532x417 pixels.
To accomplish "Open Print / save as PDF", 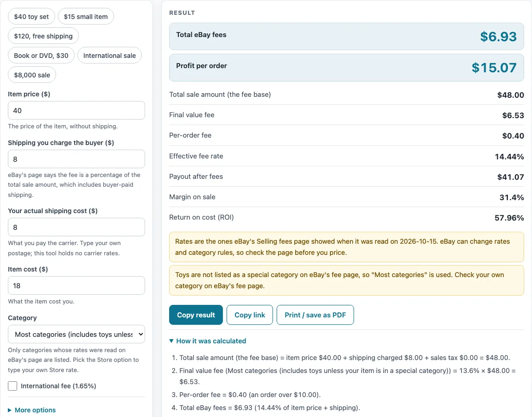I will click(x=315, y=315).
